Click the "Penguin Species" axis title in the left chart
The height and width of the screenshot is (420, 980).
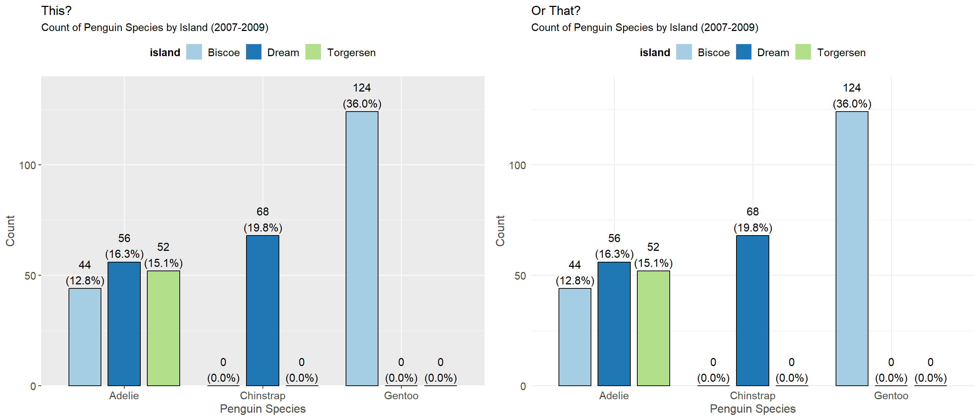coord(262,409)
